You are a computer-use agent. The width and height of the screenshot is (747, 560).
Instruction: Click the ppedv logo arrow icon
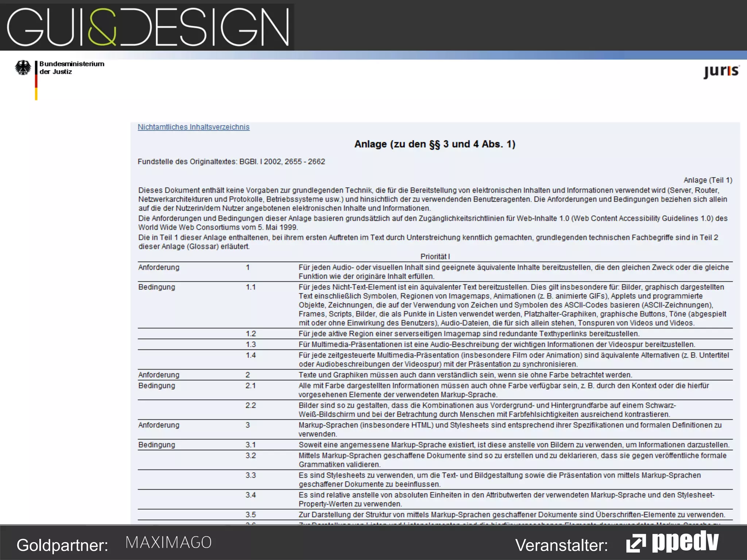pyautogui.click(x=636, y=543)
